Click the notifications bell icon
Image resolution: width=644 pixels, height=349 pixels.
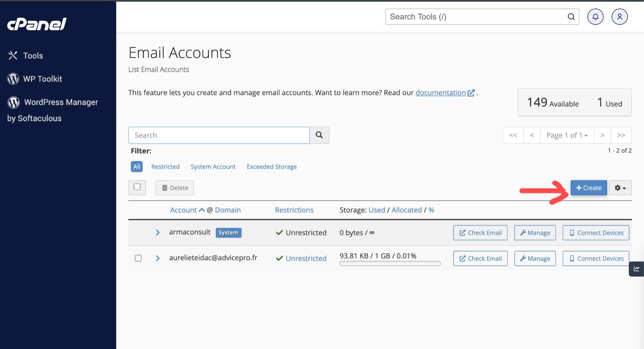pyautogui.click(x=595, y=17)
